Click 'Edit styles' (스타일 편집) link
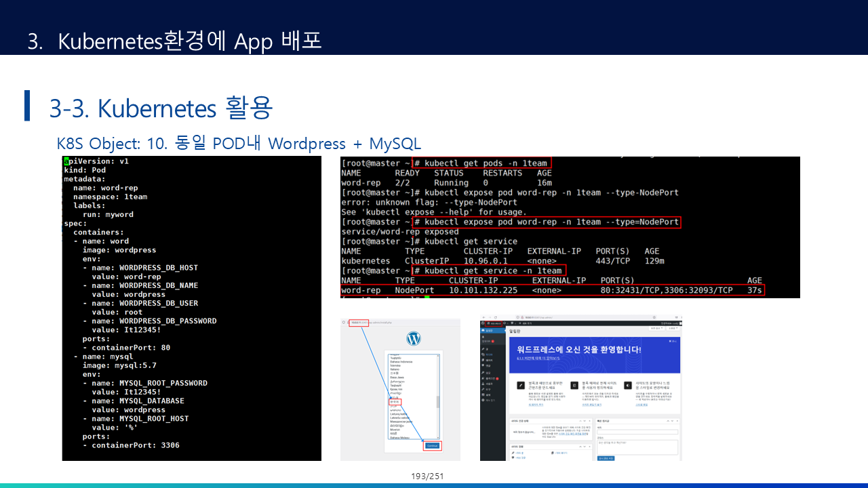 [642, 405]
